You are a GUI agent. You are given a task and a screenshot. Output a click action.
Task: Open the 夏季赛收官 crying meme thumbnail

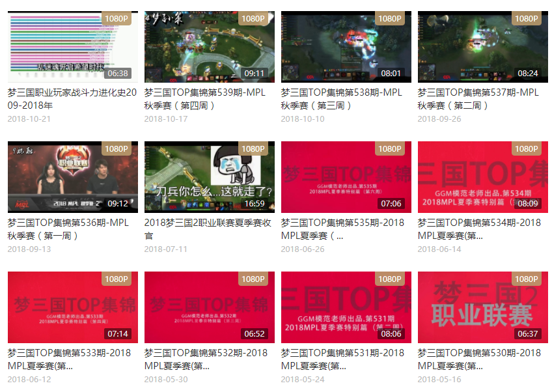(x=210, y=177)
